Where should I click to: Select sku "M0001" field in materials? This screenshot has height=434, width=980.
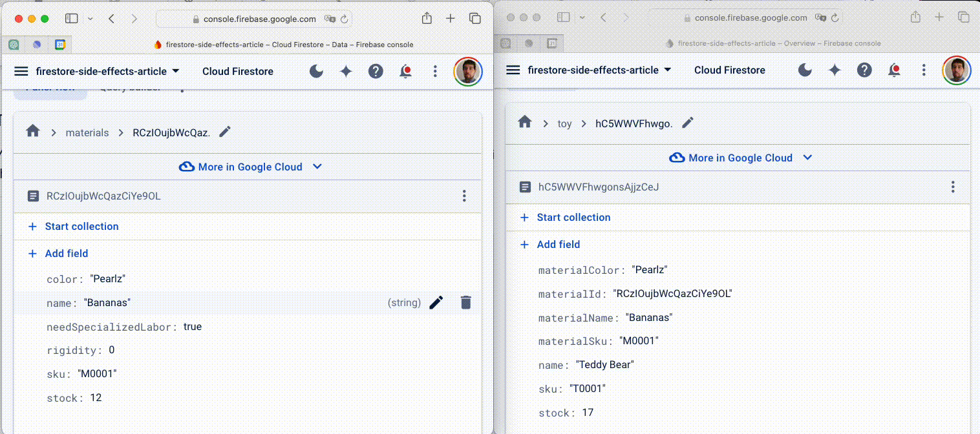point(247,374)
